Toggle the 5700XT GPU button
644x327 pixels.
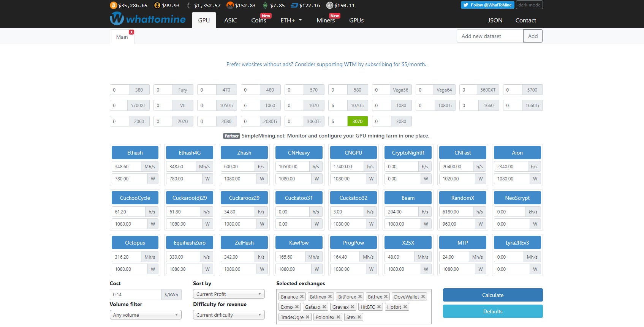tap(139, 106)
